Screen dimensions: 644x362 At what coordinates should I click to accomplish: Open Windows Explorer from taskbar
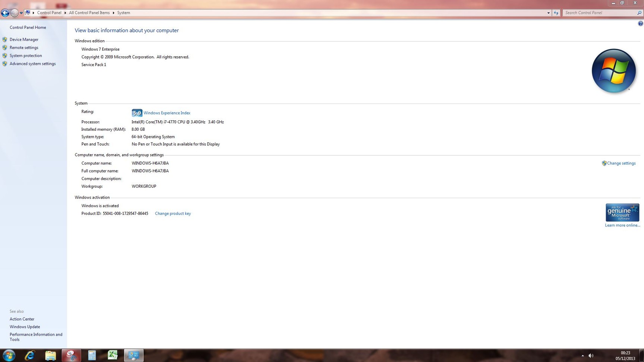point(50,355)
